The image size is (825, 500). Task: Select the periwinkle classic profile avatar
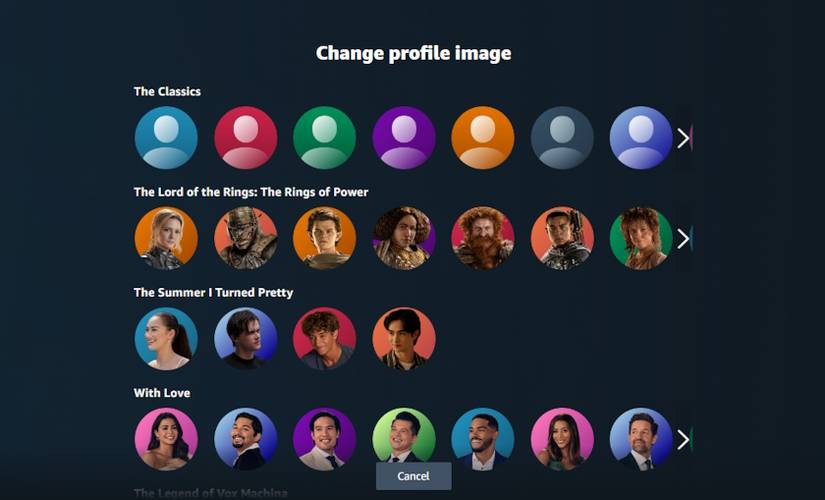[x=641, y=138]
